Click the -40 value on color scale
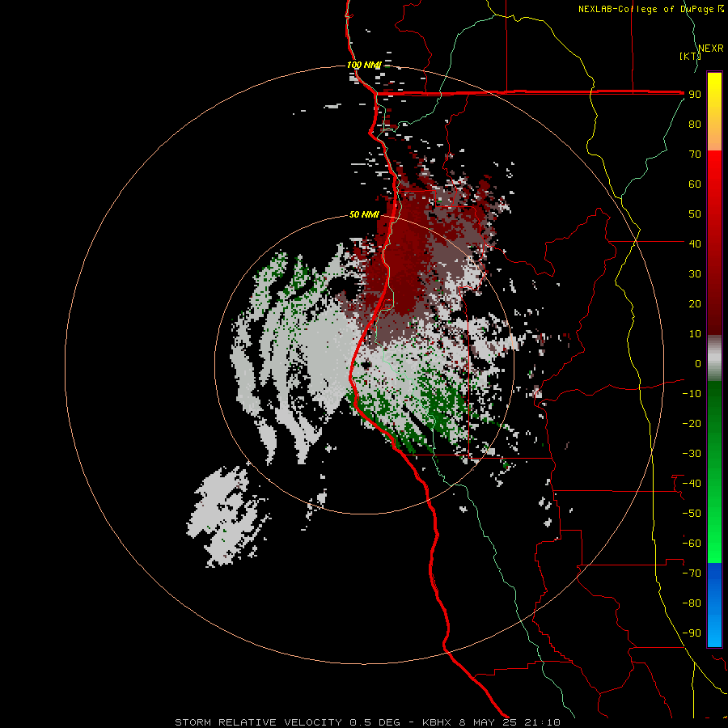 tap(692, 484)
